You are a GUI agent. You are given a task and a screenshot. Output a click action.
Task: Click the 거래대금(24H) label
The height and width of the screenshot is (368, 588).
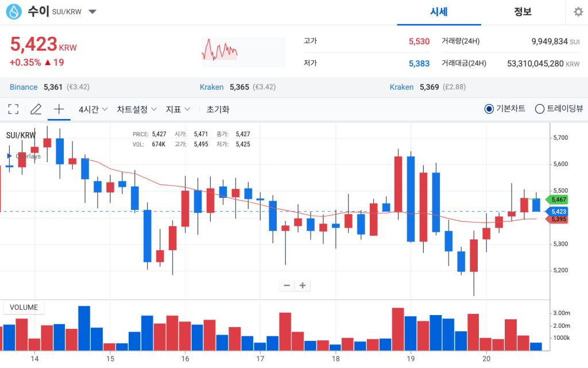[x=464, y=63]
